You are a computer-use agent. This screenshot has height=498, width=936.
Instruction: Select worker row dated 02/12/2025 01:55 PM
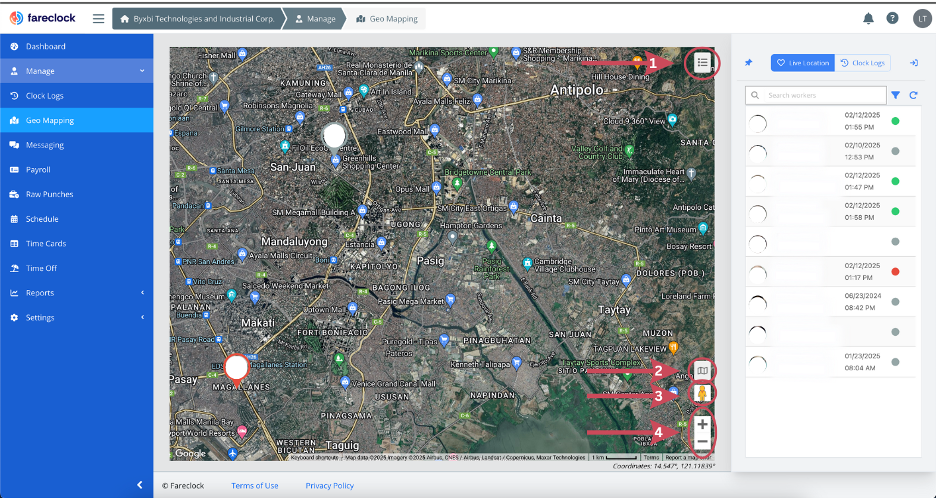pyautogui.click(x=830, y=121)
